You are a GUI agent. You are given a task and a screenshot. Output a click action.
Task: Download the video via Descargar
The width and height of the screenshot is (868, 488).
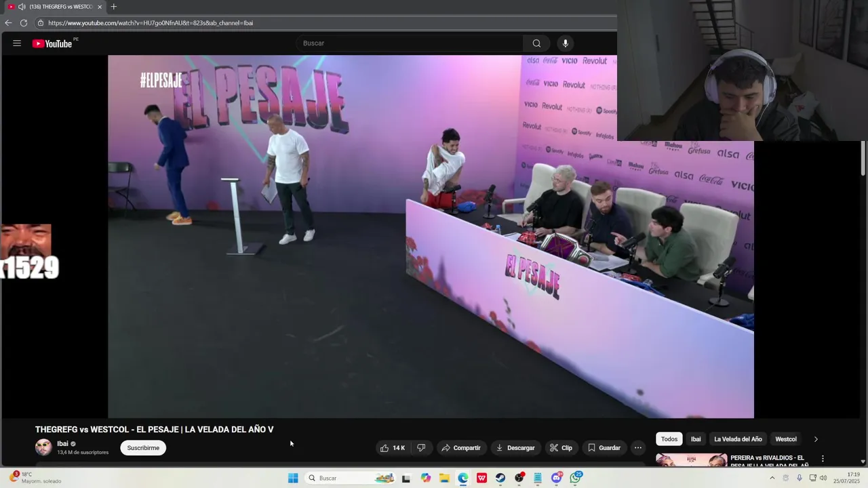(x=515, y=448)
